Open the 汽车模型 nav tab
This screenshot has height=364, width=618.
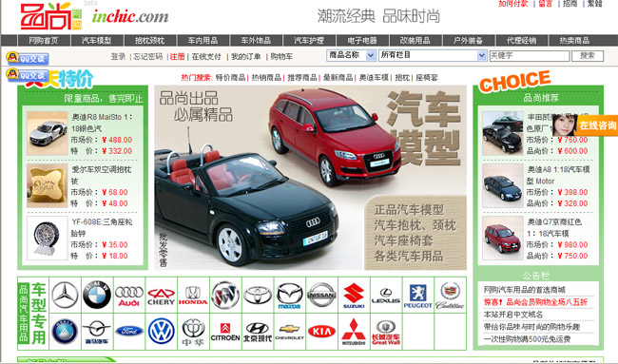coord(97,40)
